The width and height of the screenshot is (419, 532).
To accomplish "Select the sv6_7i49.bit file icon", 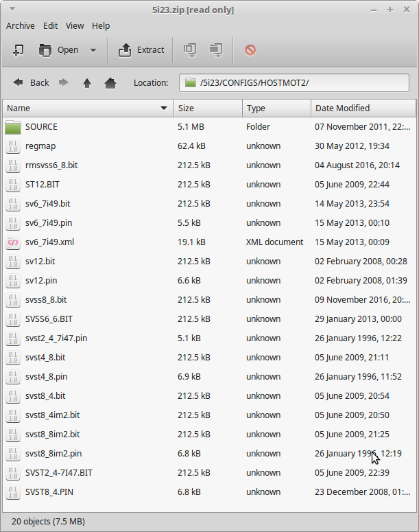I will click(13, 204).
